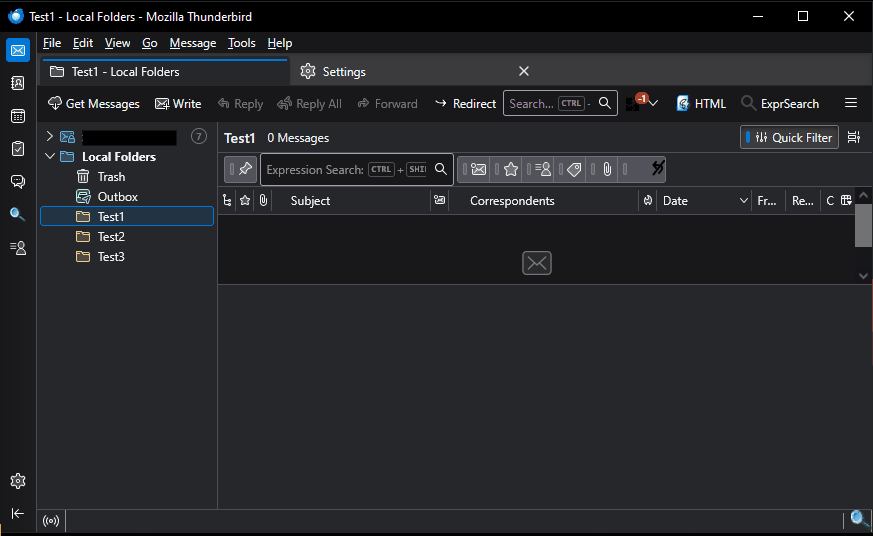Image resolution: width=873 pixels, height=536 pixels.
Task: Sort by Fr... column header
Action: 767,201
